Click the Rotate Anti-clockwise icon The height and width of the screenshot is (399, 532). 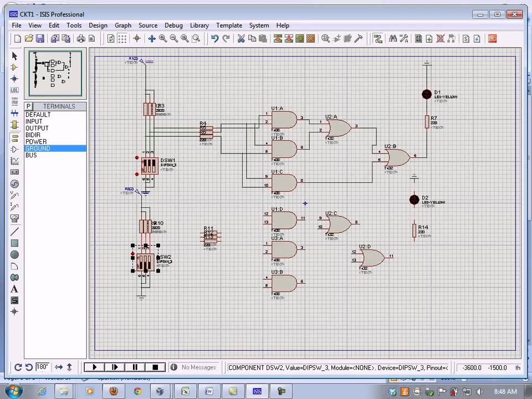(29, 367)
